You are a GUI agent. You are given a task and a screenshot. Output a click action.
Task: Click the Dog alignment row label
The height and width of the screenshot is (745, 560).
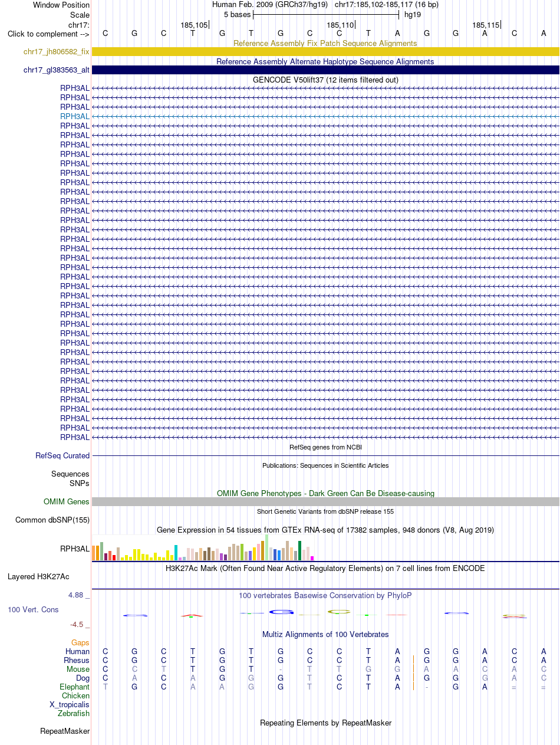pyautogui.click(x=83, y=678)
